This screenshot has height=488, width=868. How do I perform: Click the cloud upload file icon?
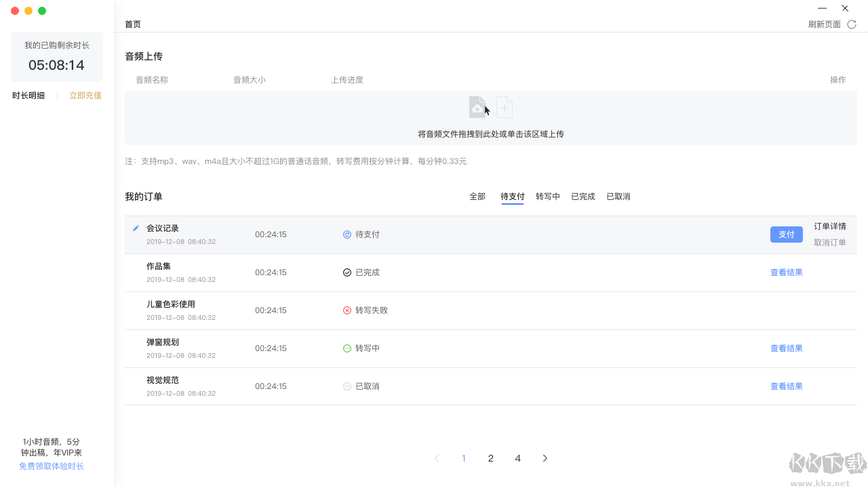[477, 106]
